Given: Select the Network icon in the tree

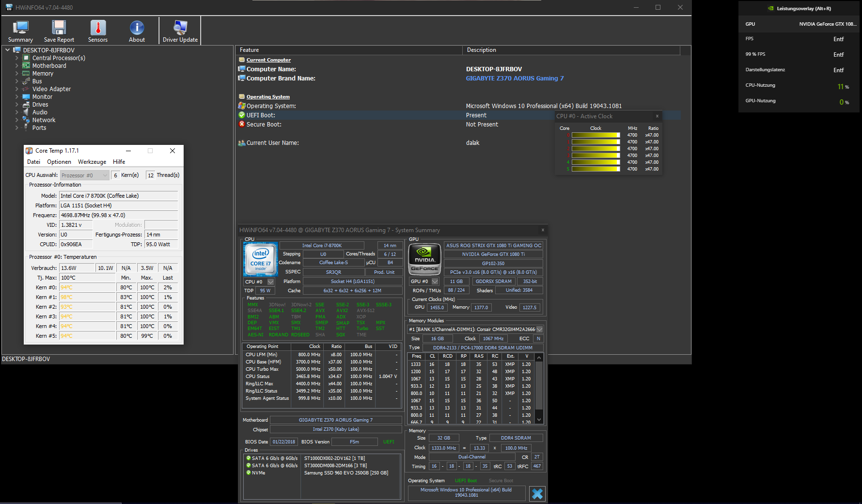Looking at the screenshot, I should (26, 120).
